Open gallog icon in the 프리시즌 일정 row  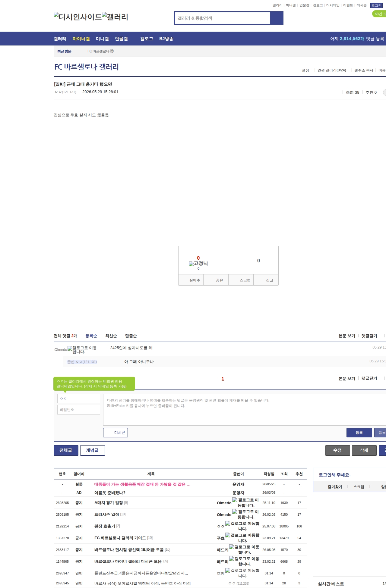[245, 514]
